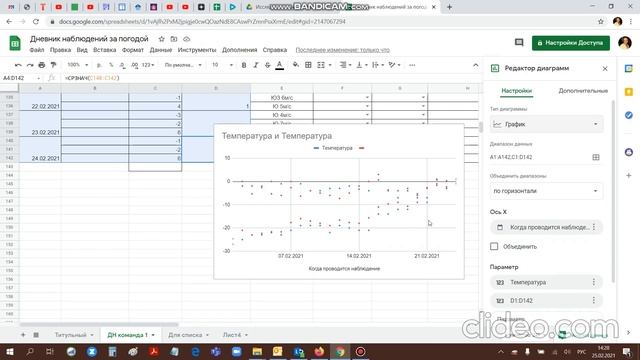Increase decimal places
The image size is (640, 360).
point(134,65)
